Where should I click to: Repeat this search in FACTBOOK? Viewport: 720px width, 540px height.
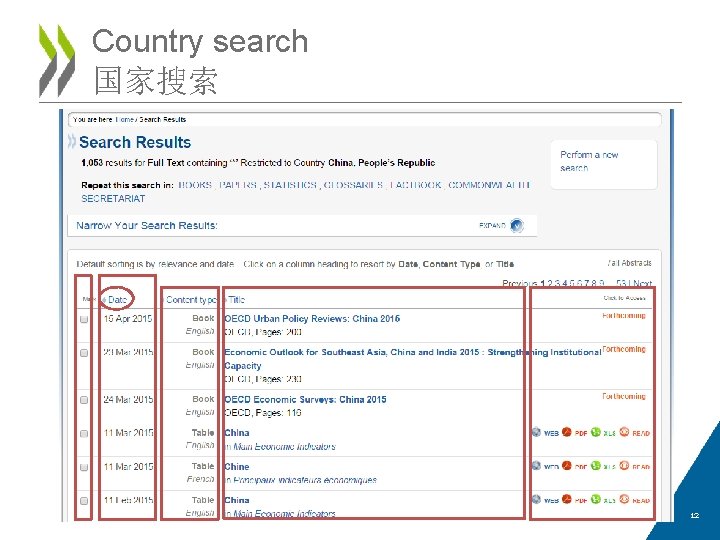tap(416, 185)
